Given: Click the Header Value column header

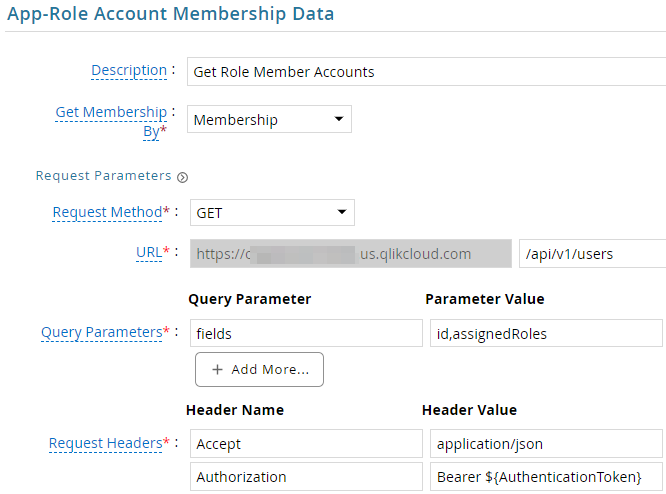Looking at the screenshot, I should coord(469,410).
